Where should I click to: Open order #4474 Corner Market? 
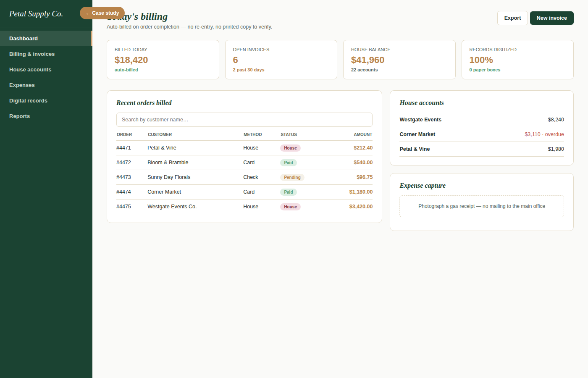tap(244, 192)
